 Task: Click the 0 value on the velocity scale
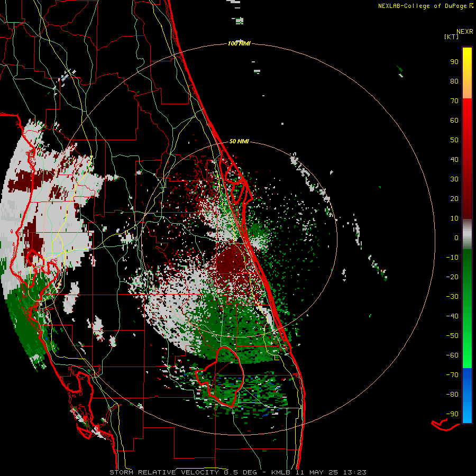coord(456,238)
